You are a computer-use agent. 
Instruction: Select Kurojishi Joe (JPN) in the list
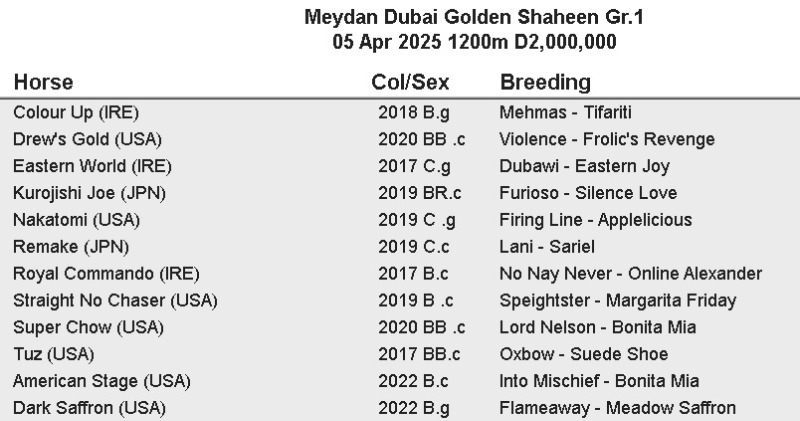click(88, 193)
